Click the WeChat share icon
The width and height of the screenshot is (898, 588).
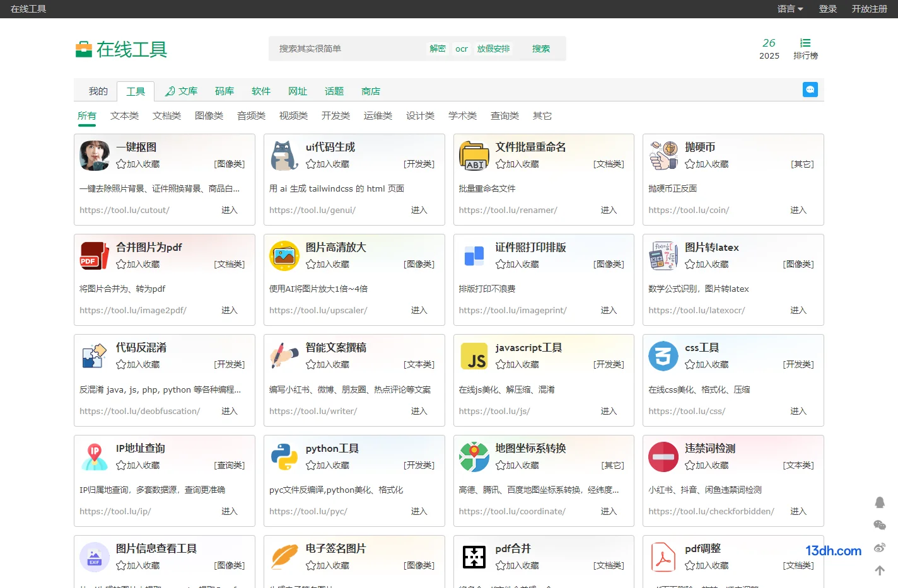880,525
